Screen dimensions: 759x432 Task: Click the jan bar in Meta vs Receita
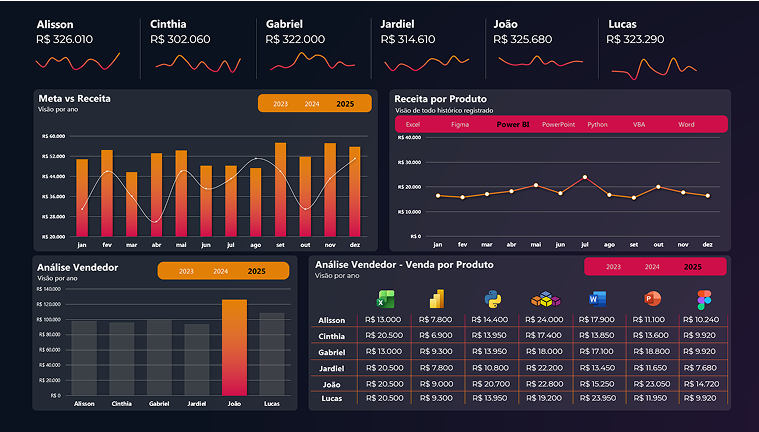click(82, 198)
